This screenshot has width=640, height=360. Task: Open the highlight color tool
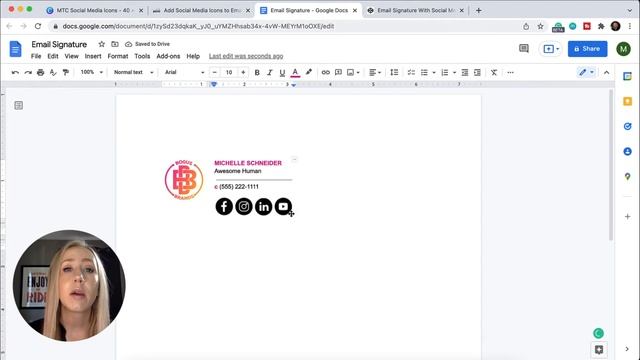tap(309, 72)
